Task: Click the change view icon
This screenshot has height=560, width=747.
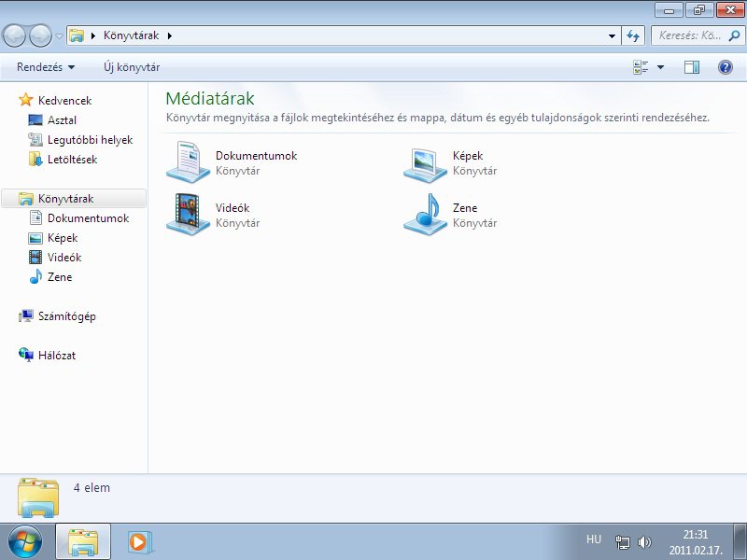Action: pyautogui.click(x=641, y=67)
